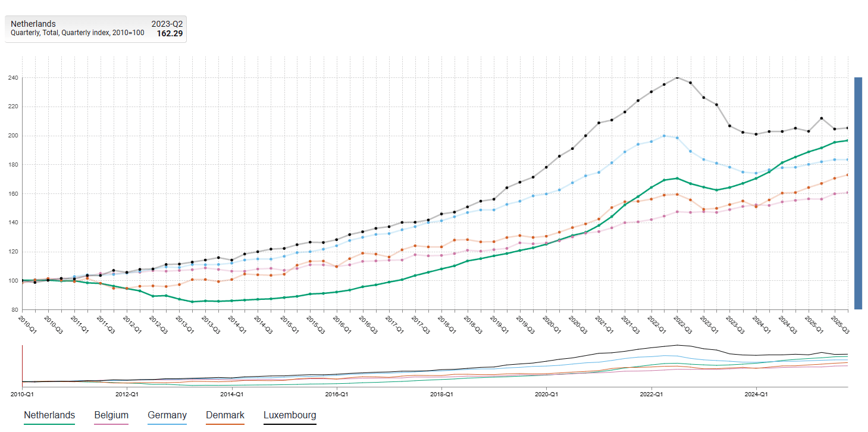Click the 2021-Q1 x-axis label
The height and width of the screenshot is (432, 868).
605,324
